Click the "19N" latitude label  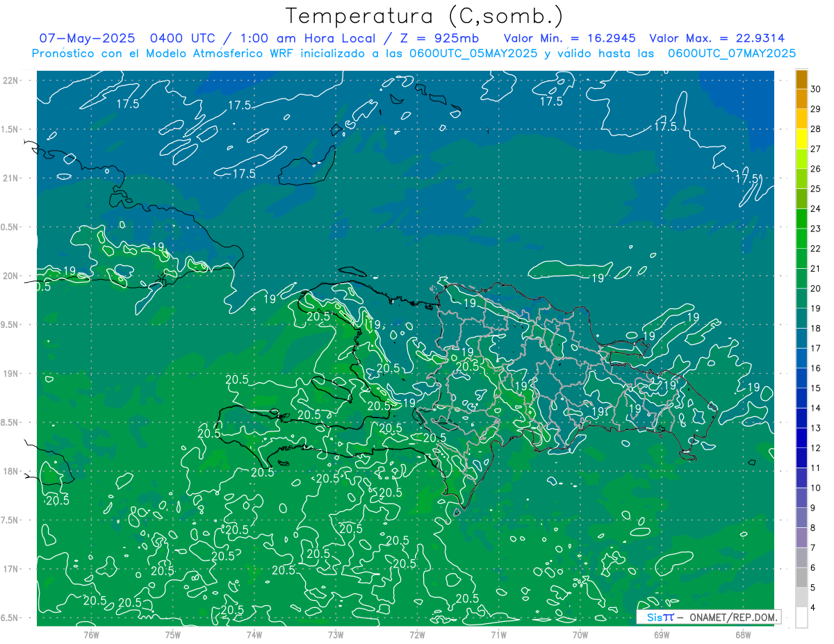click(10, 373)
